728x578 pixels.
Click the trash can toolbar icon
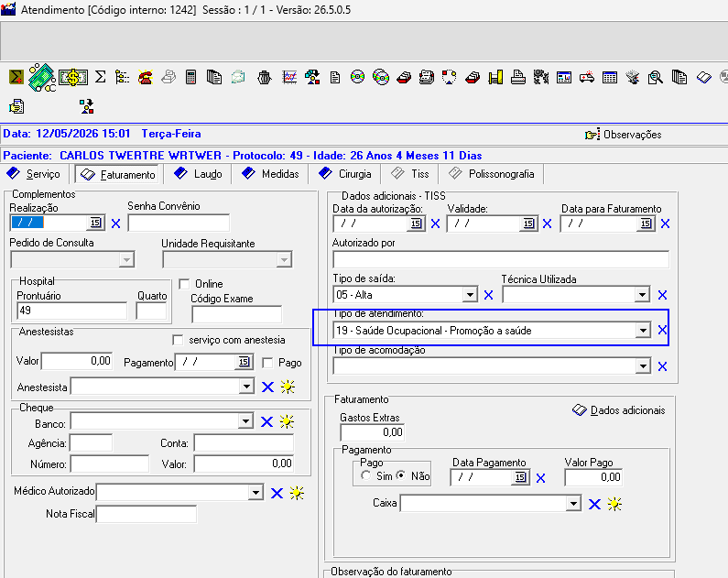(x=264, y=77)
